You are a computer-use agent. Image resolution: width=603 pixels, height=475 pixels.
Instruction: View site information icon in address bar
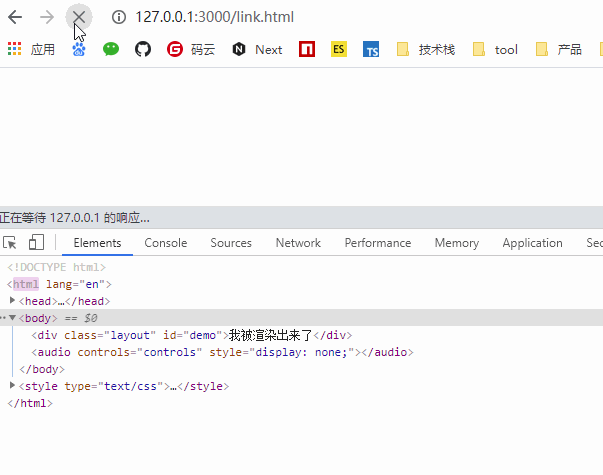(119, 17)
